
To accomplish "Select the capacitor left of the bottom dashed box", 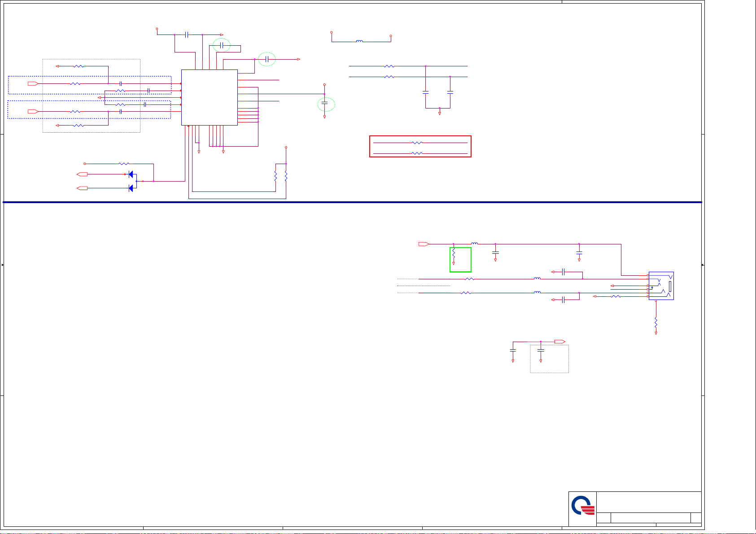I will [x=513, y=350].
